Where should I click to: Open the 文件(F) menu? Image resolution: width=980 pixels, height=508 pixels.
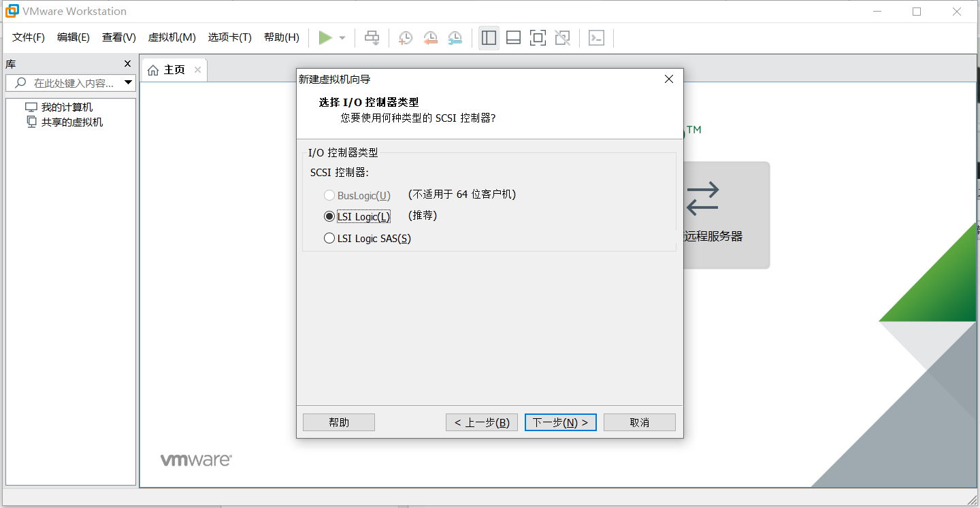pyautogui.click(x=29, y=37)
